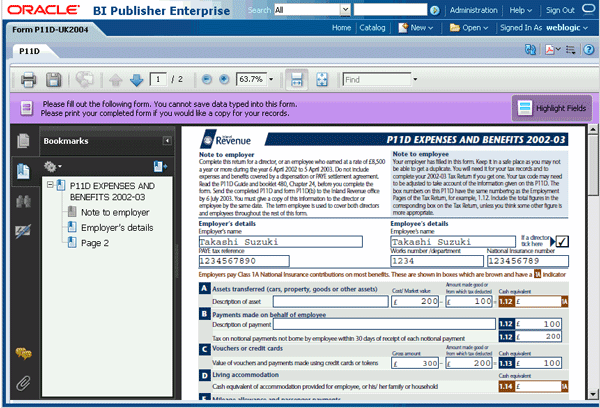Click the save floppy disk icon
The width and height of the screenshot is (600, 408).
[x=54, y=80]
